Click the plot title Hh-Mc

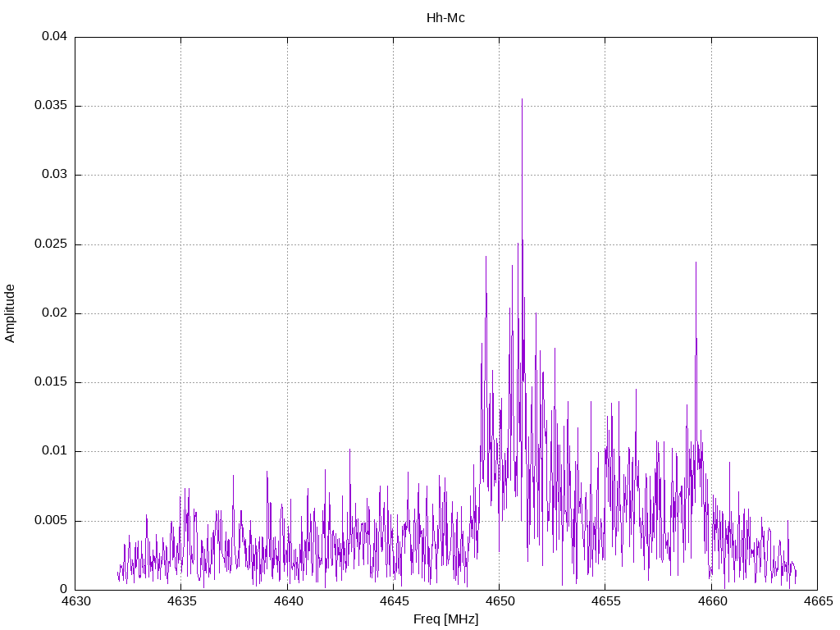coord(445,17)
